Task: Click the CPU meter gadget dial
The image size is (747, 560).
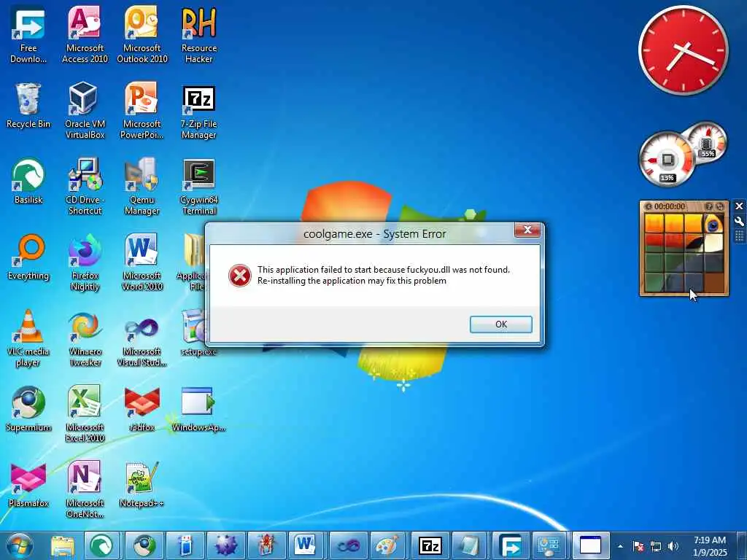Action: [667, 160]
